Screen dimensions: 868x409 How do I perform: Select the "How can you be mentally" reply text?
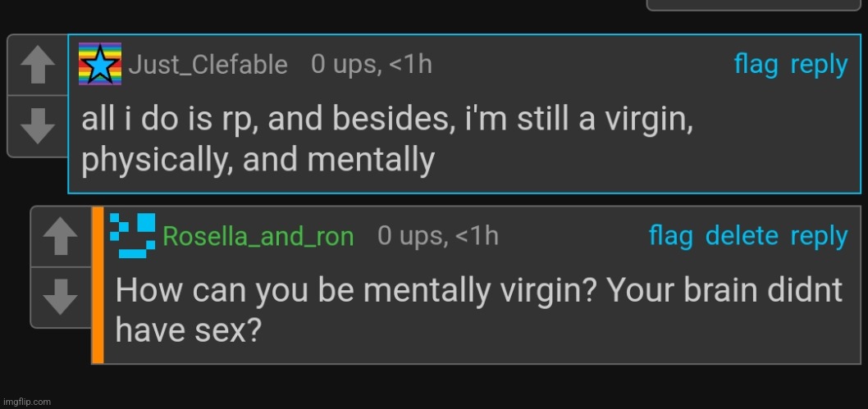click(479, 310)
